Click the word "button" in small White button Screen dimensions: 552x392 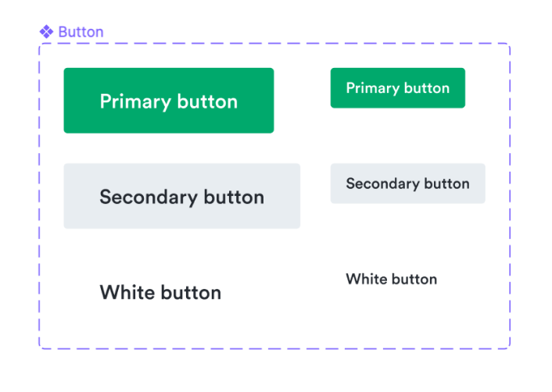(414, 279)
